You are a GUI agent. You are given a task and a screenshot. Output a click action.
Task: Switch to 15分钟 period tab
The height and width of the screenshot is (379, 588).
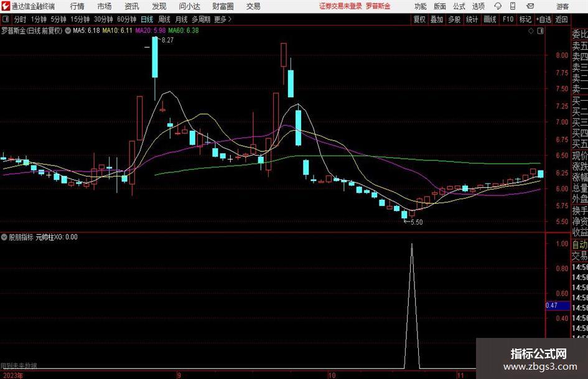pos(80,19)
